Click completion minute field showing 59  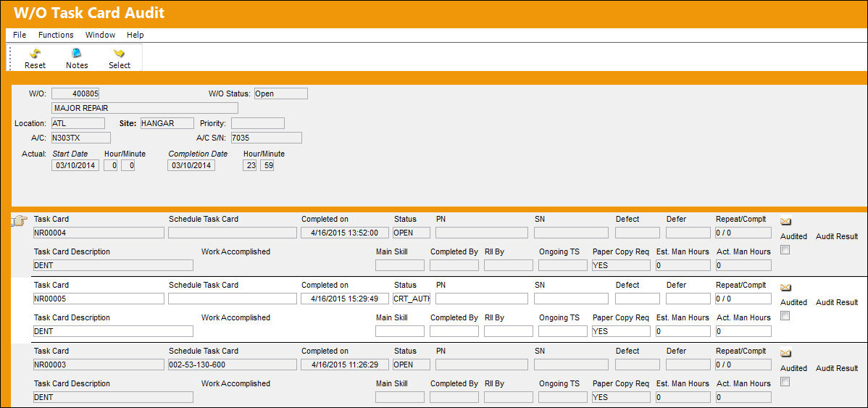click(x=267, y=165)
